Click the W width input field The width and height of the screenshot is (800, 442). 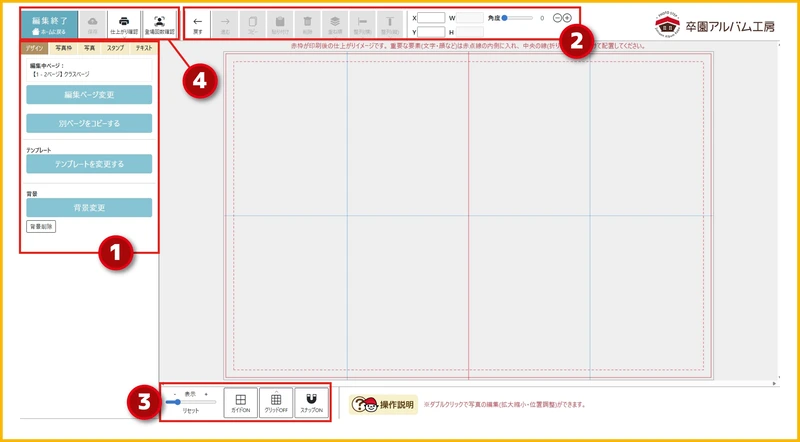[x=470, y=18]
